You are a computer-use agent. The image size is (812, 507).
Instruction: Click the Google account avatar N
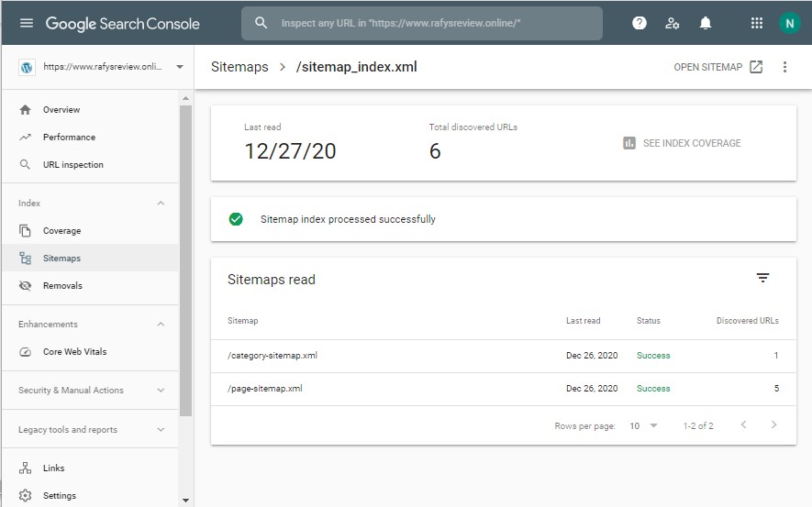(789, 23)
